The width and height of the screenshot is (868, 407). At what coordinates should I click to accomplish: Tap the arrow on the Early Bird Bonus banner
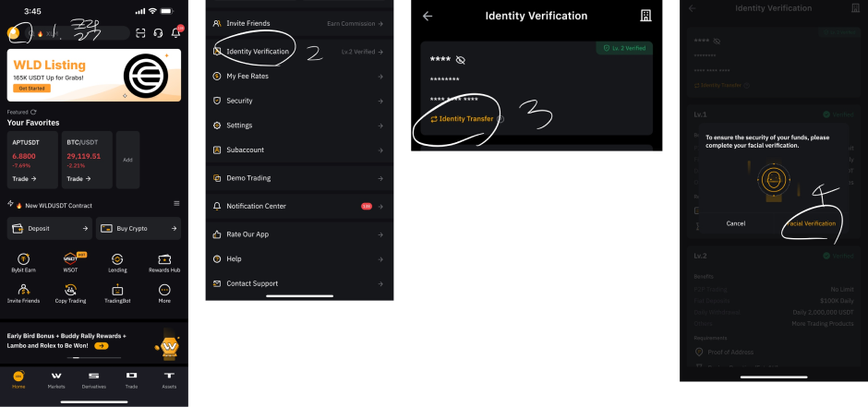[102, 345]
